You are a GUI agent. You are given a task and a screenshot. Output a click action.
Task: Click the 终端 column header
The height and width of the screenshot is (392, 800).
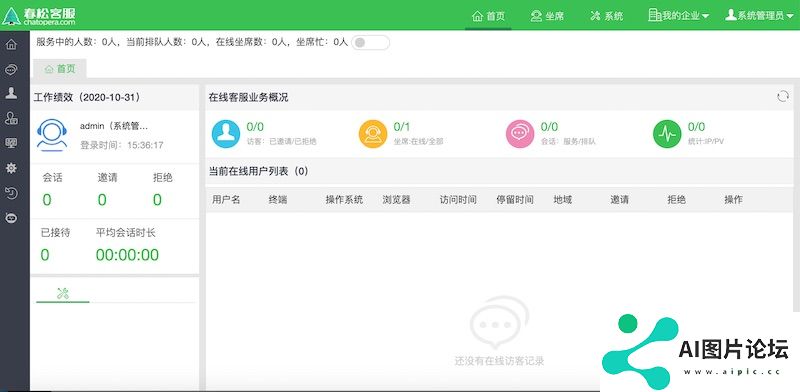pos(278,200)
